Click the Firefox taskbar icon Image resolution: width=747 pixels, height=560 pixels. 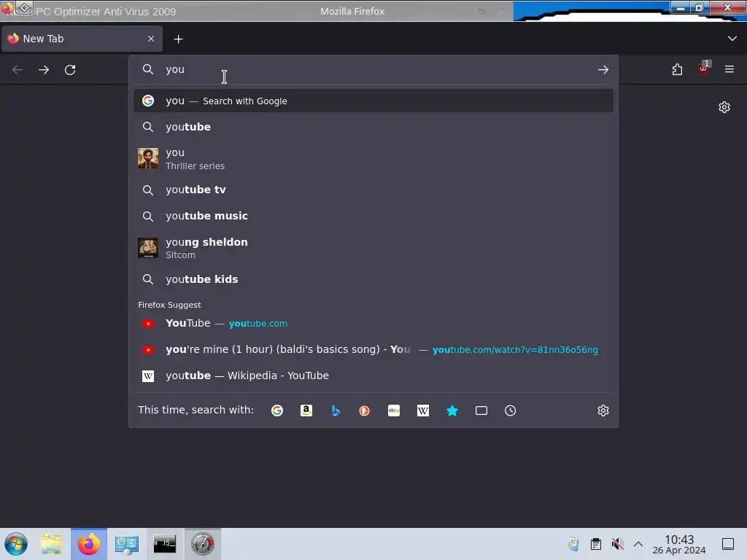click(x=89, y=544)
